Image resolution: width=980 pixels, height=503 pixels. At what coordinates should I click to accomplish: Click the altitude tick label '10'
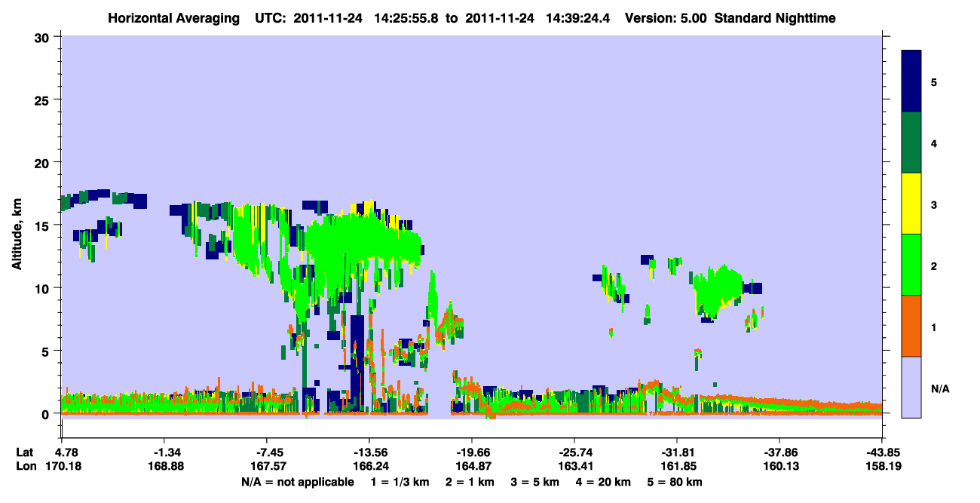[44, 288]
